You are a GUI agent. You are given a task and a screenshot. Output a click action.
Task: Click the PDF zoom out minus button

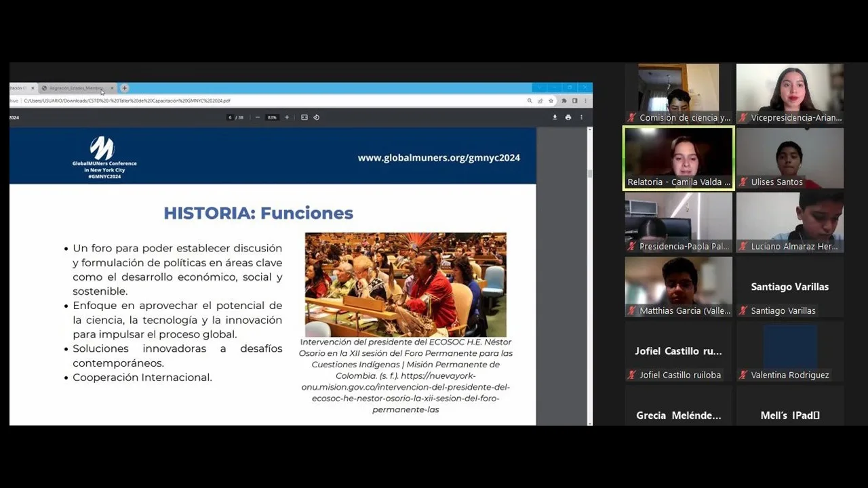[x=258, y=117]
